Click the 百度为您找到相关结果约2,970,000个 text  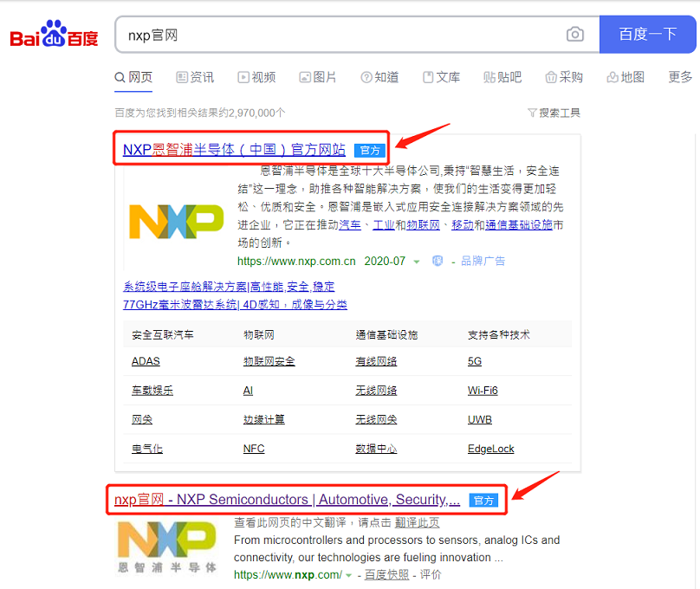pyautogui.click(x=199, y=113)
